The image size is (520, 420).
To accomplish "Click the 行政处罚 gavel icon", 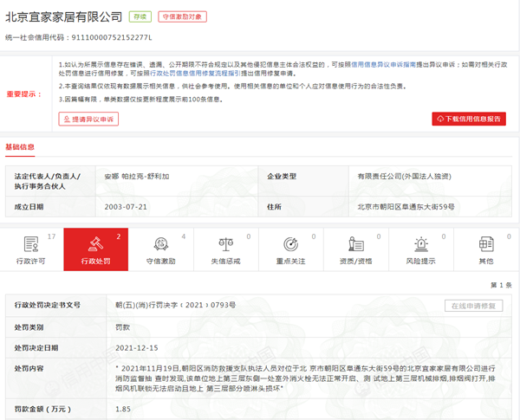I will [x=95, y=243].
